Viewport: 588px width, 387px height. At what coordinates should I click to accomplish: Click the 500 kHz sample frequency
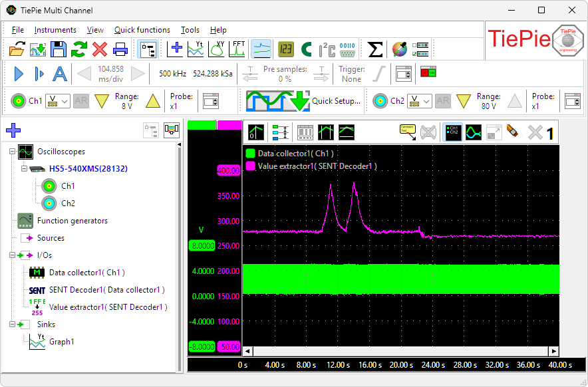(172, 74)
